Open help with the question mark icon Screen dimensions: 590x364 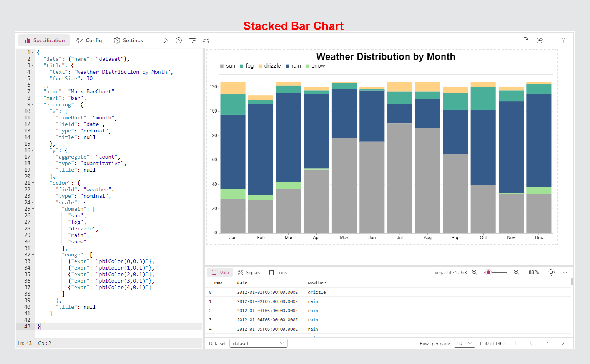pyautogui.click(x=563, y=40)
